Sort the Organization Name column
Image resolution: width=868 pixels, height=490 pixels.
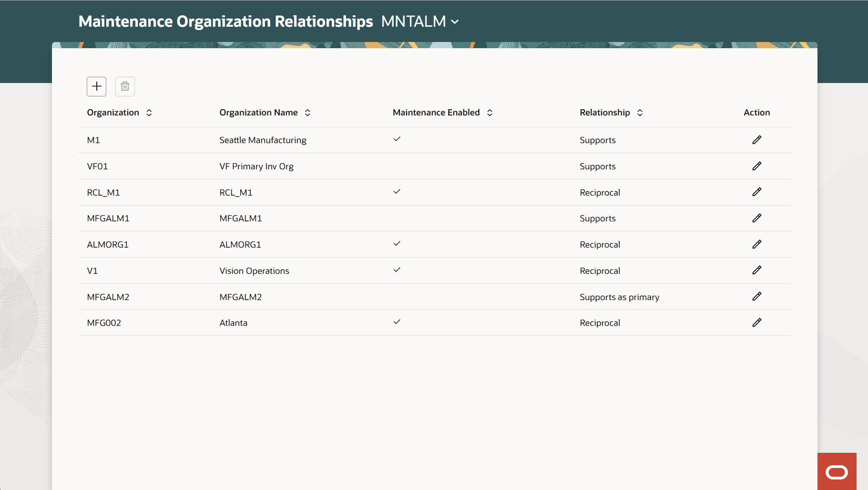[308, 113]
